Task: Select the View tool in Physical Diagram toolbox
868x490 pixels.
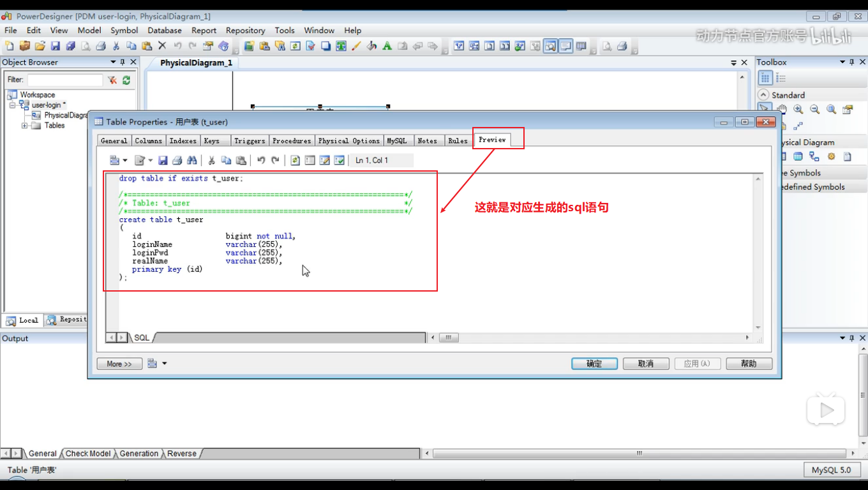Action: (x=798, y=156)
